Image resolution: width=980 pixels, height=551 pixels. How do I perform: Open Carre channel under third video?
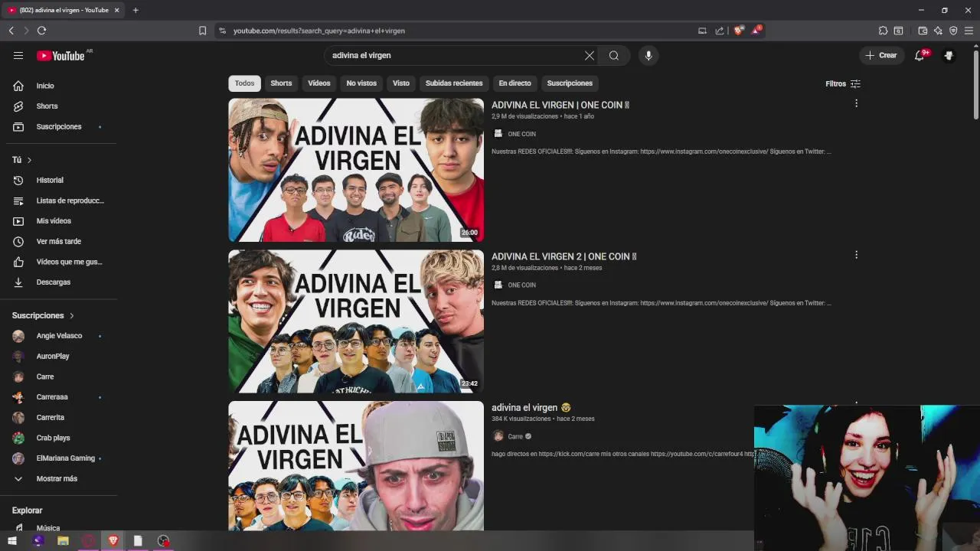(x=515, y=436)
